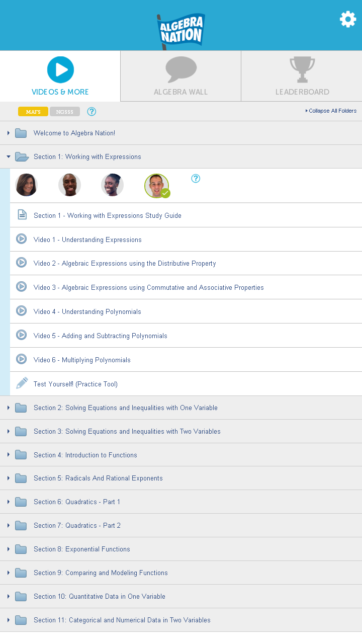Open Section 1 Working with Expressions Study Guide

(108, 215)
